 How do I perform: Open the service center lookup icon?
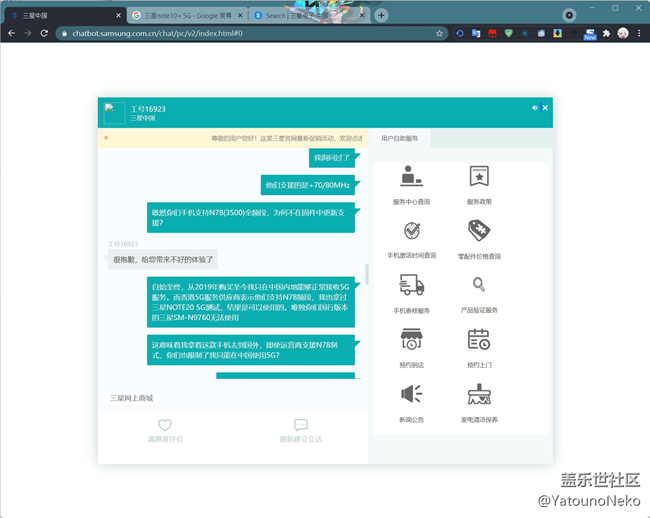411,176
